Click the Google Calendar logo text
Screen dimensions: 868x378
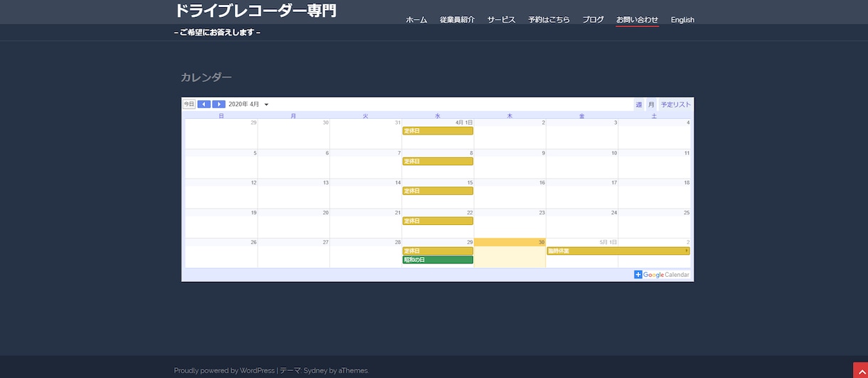tap(666, 275)
